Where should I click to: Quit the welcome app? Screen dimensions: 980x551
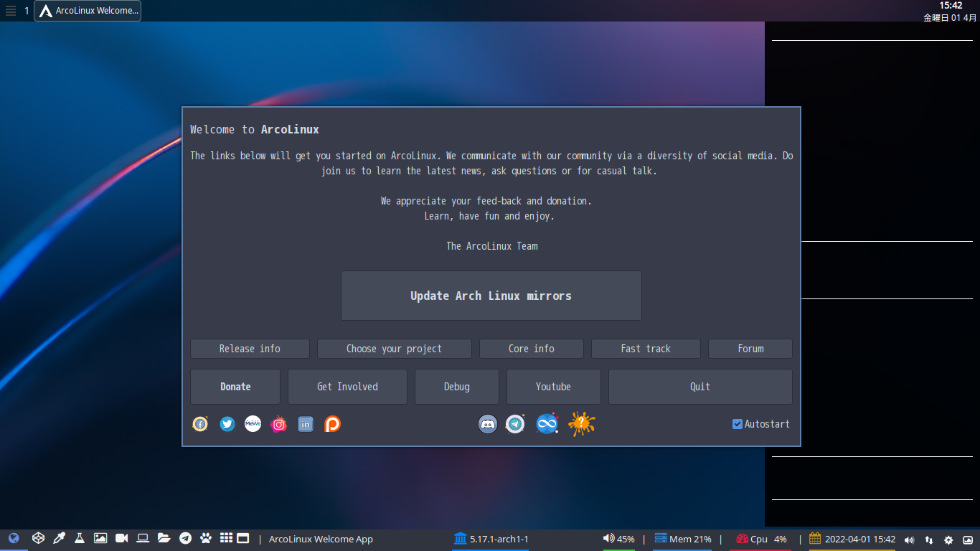click(x=700, y=387)
